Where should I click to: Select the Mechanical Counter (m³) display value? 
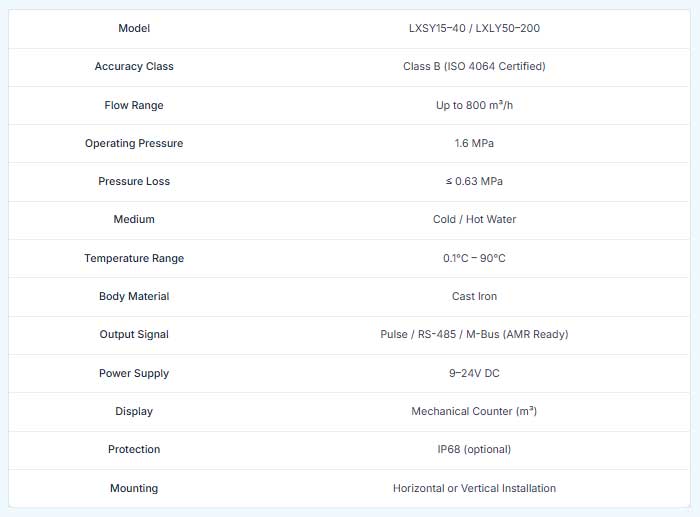pos(474,411)
